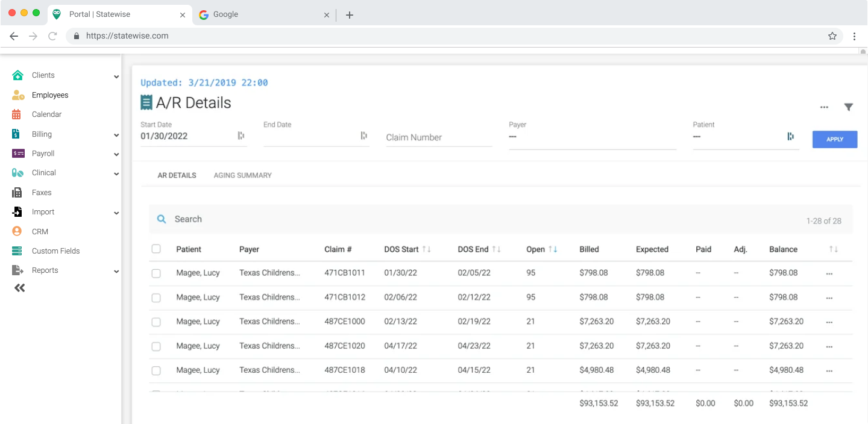The height and width of the screenshot is (424, 868).
Task: Open row actions for claim 487CE1000
Action: (829, 322)
